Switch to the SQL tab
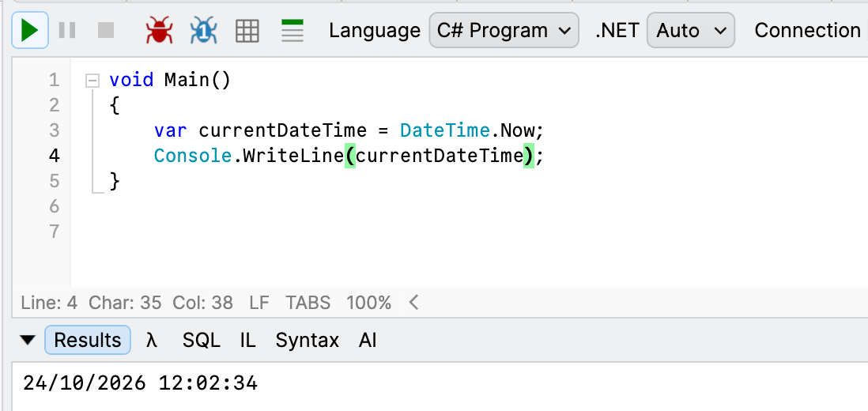The height and width of the screenshot is (411, 868). (x=201, y=340)
